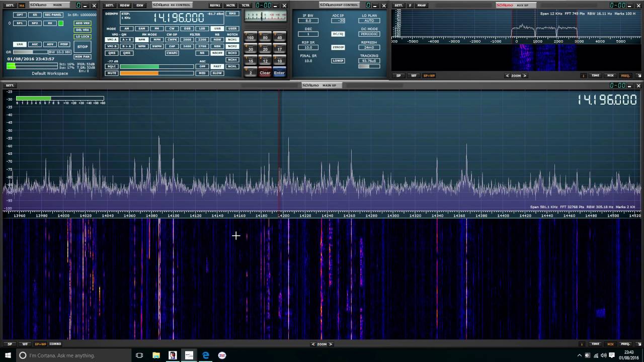Switch mode to CW

(x=172, y=29)
